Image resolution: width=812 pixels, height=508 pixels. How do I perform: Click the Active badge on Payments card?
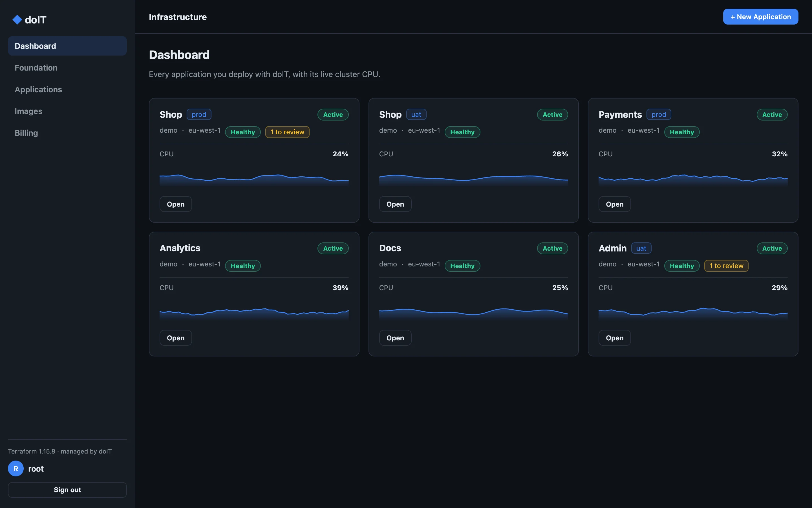click(x=772, y=115)
